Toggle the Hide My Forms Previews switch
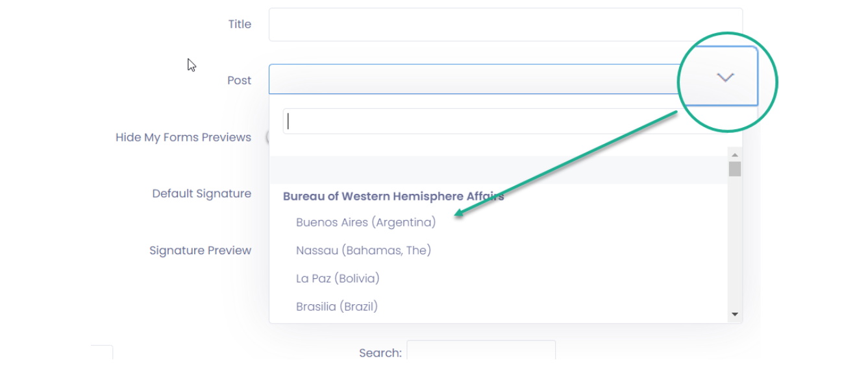Image resolution: width=868 pixels, height=371 pixels. (267, 137)
